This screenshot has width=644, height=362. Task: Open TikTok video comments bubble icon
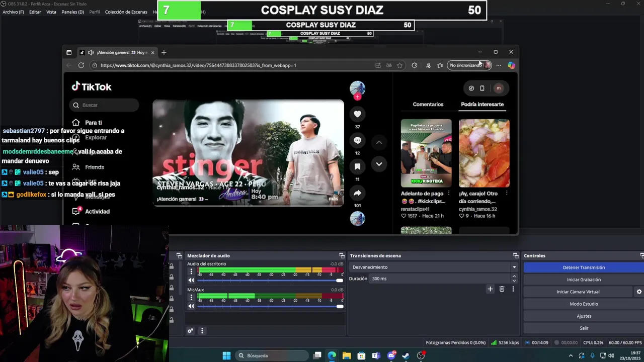pyautogui.click(x=357, y=140)
